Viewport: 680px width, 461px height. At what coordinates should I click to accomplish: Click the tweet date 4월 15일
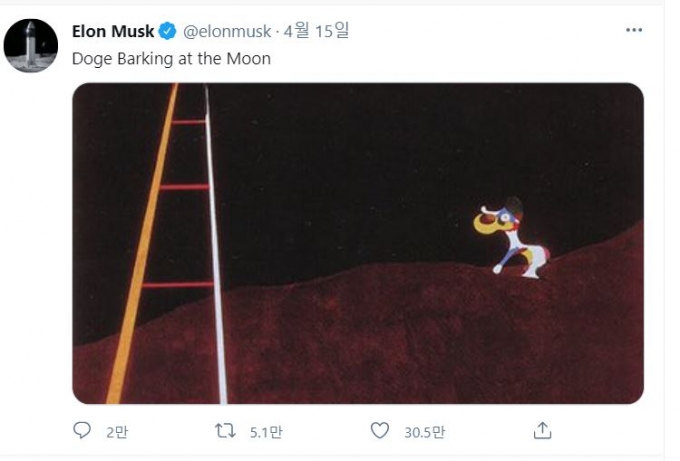[x=317, y=31]
